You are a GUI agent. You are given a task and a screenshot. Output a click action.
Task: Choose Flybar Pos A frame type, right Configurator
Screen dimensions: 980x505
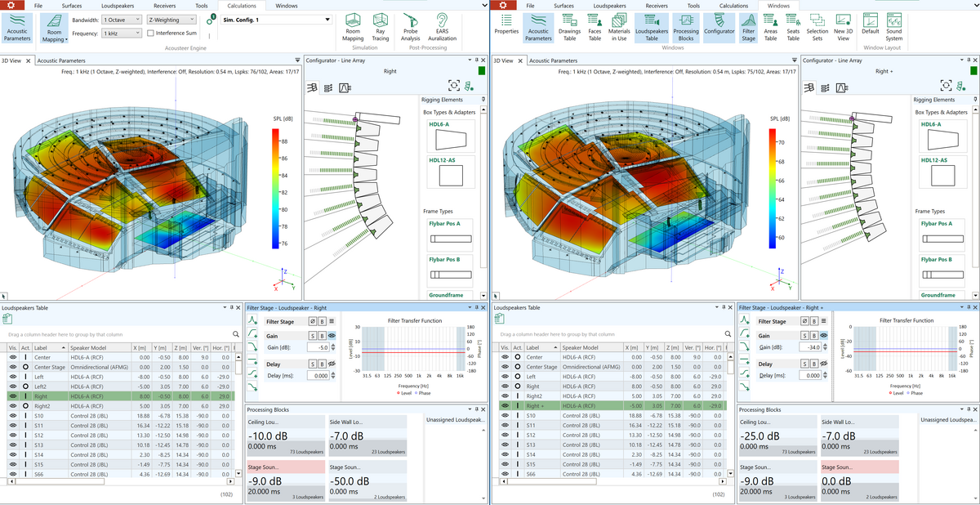point(942,233)
